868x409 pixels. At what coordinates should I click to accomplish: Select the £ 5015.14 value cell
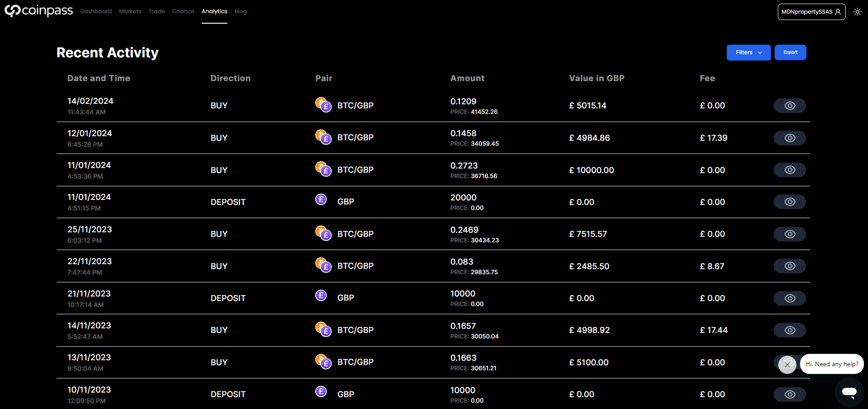588,106
